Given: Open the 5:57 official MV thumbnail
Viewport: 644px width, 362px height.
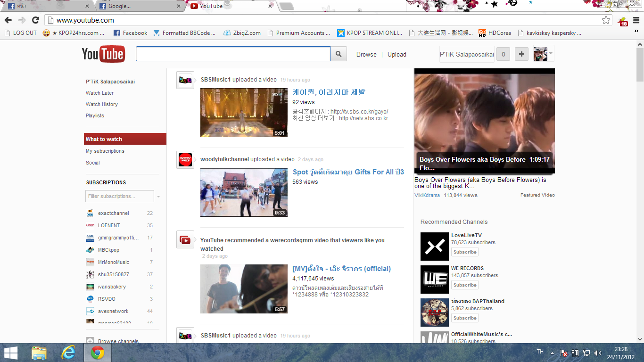Looking at the screenshot, I should coord(244,289).
